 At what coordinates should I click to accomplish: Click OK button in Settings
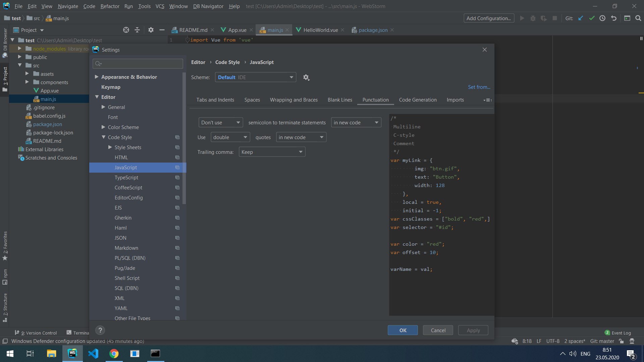(x=403, y=330)
